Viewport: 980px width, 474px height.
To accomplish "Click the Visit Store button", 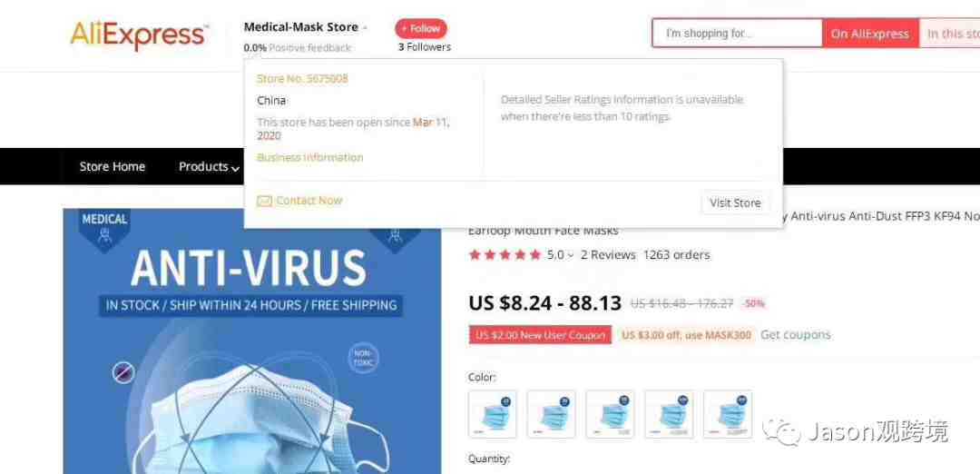I will coord(735,202).
